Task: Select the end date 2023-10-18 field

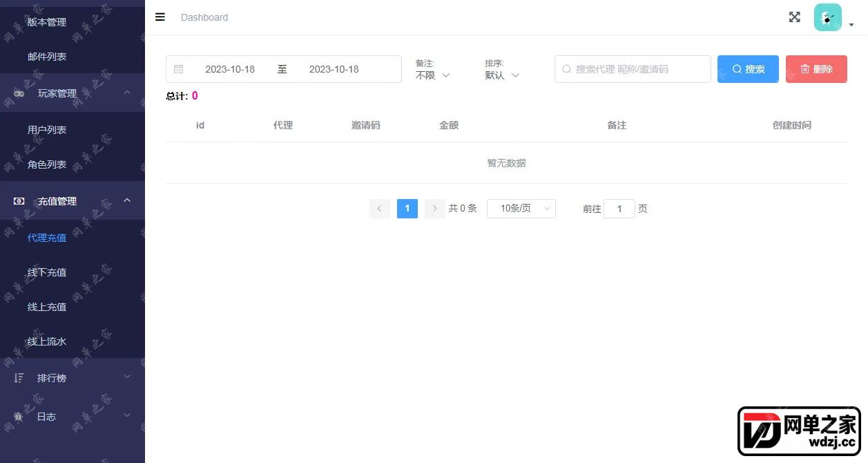Action: tap(334, 69)
